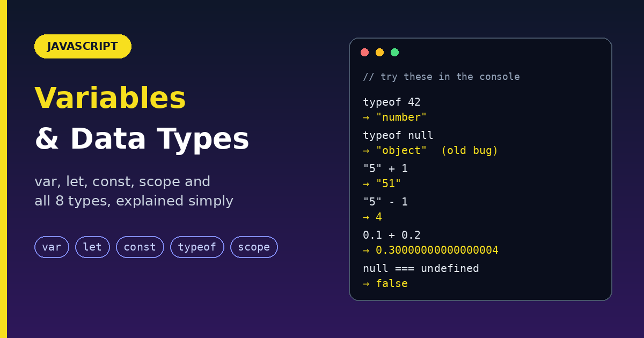
Task: Select the 'var' tag pill
Action: [x=52, y=247]
